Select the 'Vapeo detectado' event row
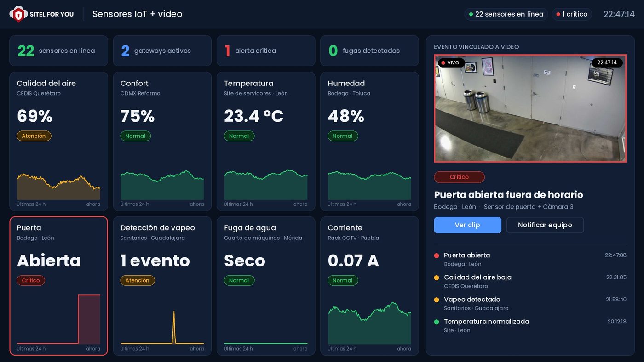This screenshot has width=644, height=362. click(x=530, y=304)
